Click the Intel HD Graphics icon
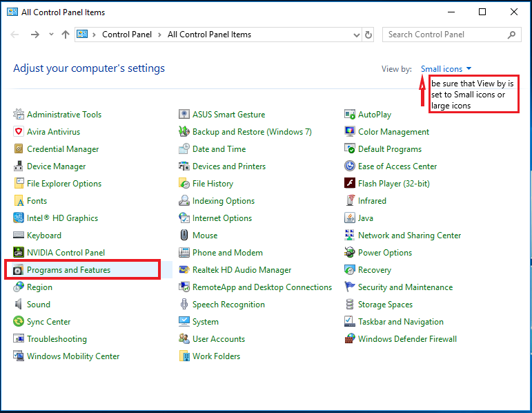 pos(19,218)
